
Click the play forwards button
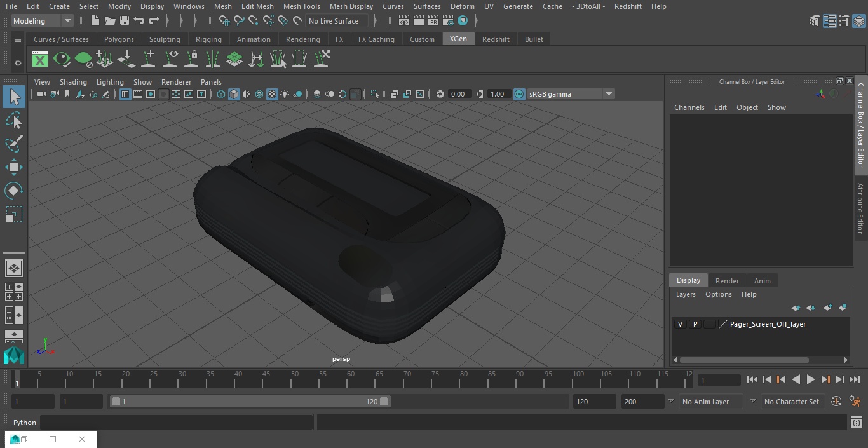810,379
